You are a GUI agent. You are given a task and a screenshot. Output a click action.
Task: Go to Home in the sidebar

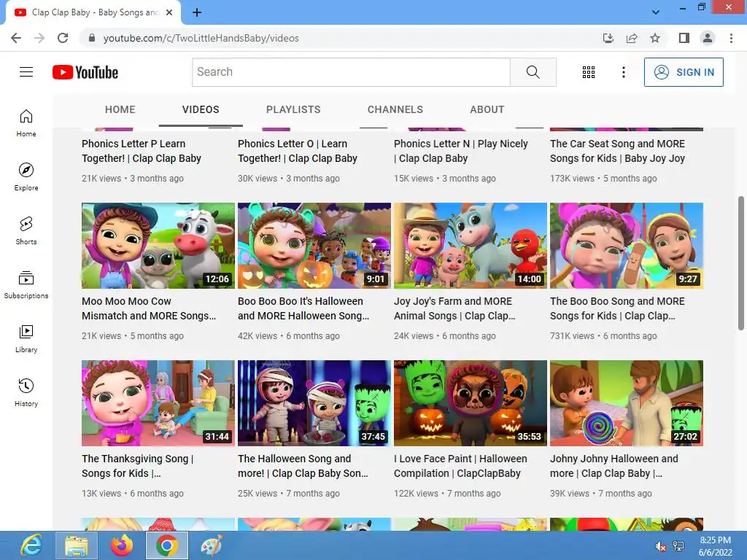(x=26, y=122)
